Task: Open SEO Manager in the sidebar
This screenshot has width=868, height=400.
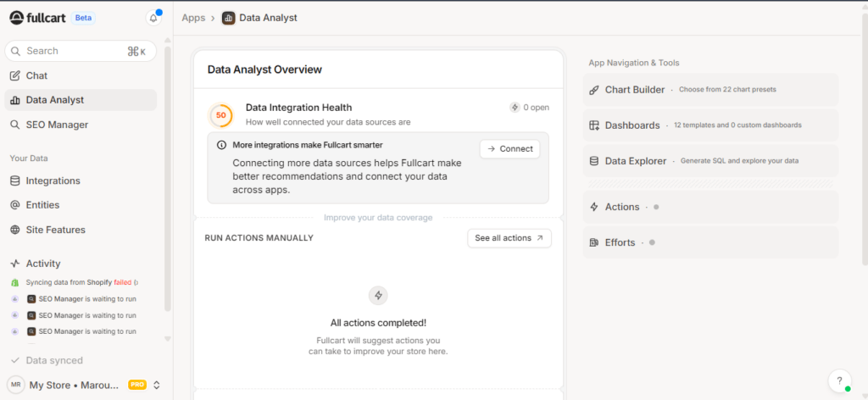Action: tap(81, 125)
